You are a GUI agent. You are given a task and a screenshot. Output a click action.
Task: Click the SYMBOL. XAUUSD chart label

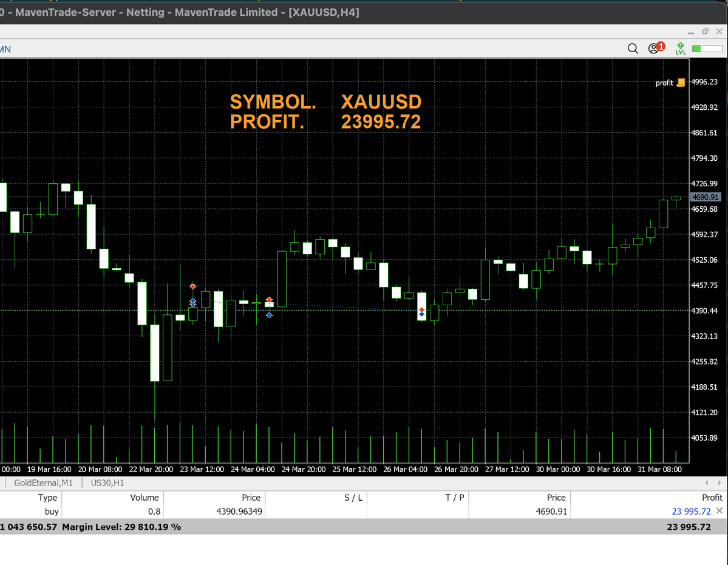(325, 101)
